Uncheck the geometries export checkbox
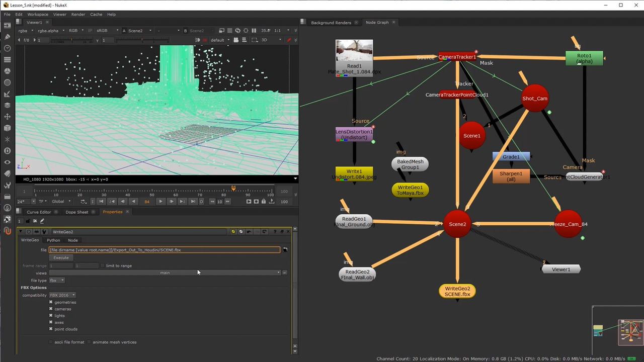The image size is (644, 362). pyautogui.click(x=51, y=302)
